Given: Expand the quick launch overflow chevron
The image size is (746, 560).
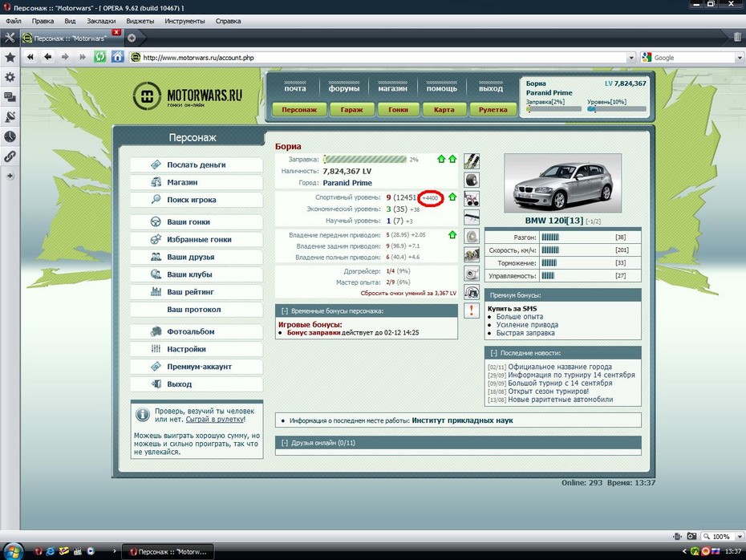Looking at the screenshot, I should pyautogui.click(x=114, y=551).
